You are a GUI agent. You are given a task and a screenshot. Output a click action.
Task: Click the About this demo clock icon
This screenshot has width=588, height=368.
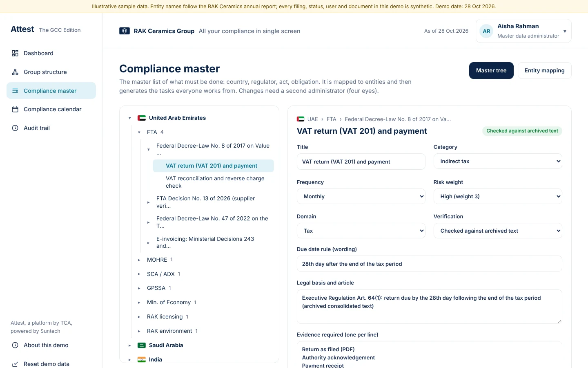(x=15, y=345)
